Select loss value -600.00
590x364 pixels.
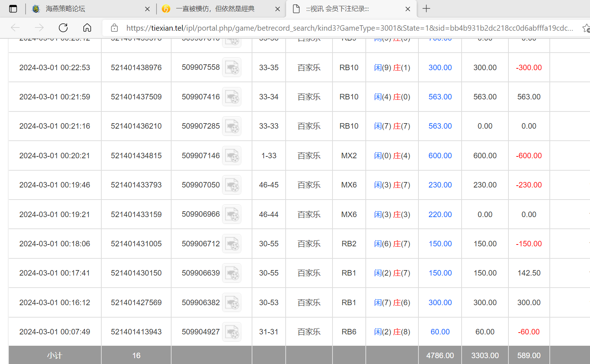click(x=529, y=156)
